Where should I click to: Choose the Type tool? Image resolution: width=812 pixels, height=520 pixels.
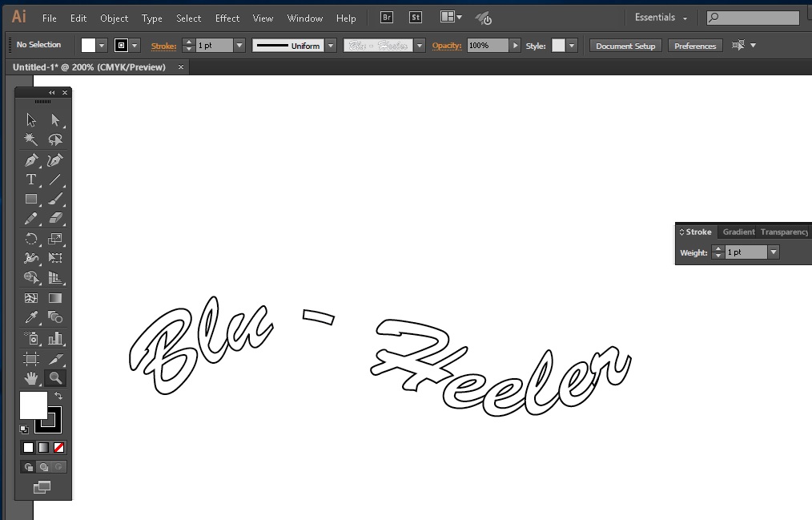coord(31,179)
